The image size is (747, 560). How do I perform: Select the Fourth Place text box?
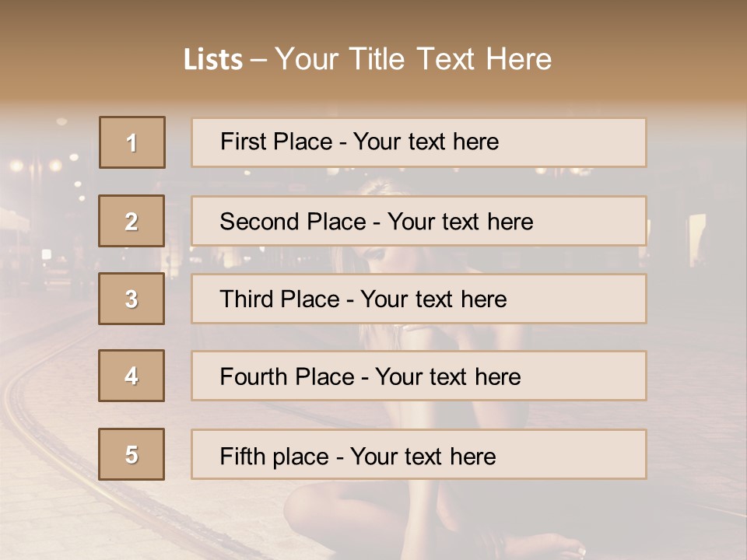pyautogui.click(x=419, y=376)
